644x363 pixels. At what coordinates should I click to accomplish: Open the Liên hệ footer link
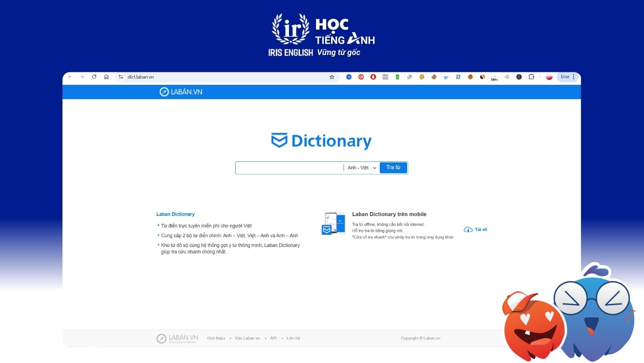click(293, 338)
